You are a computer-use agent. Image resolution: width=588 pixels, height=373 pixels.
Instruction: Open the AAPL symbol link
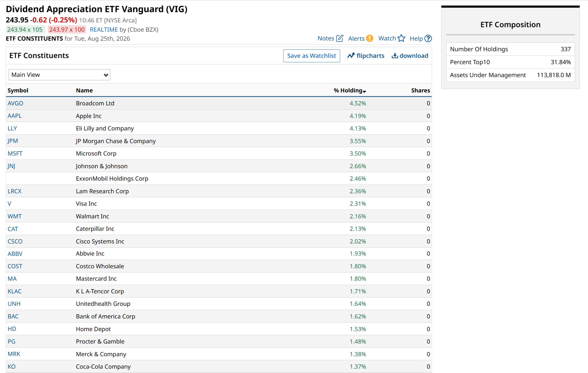15,116
